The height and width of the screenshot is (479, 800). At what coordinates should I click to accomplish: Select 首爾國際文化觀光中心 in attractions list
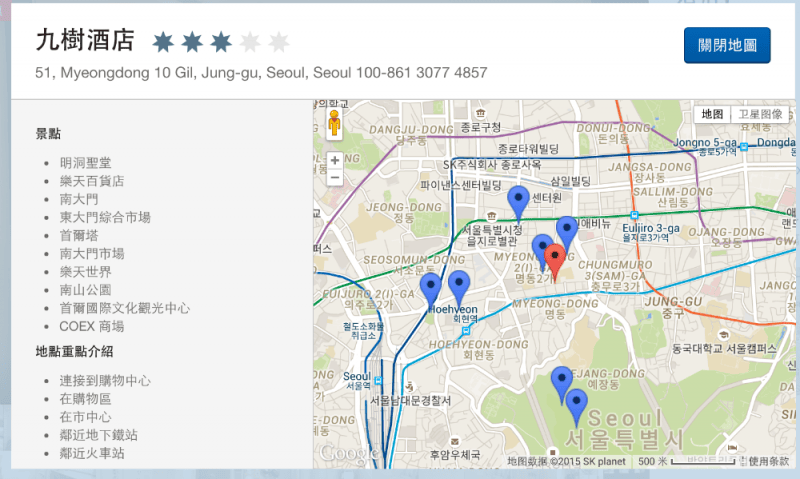(x=124, y=308)
